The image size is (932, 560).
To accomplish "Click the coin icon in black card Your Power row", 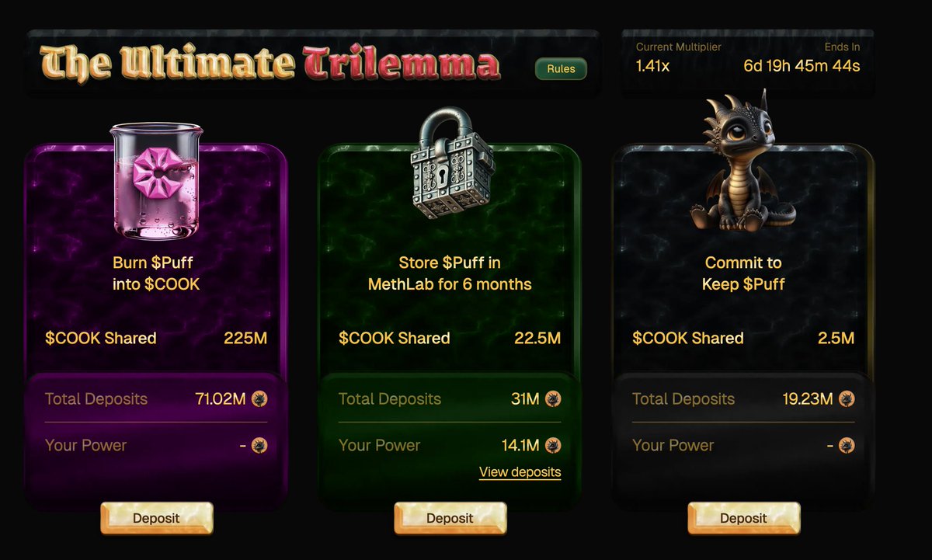I will tap(847, 445).
